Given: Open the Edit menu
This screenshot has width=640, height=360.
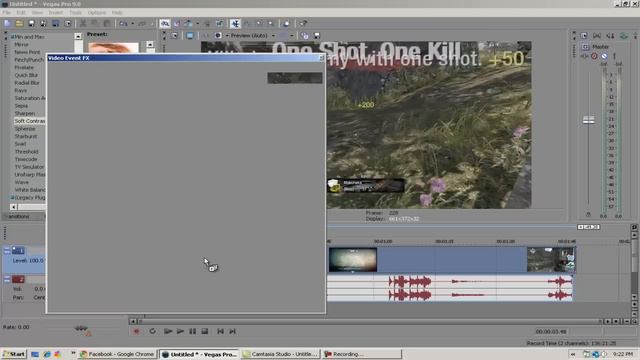Looking at the screenshot, I should pyautogui.click(x=21, y=13).
